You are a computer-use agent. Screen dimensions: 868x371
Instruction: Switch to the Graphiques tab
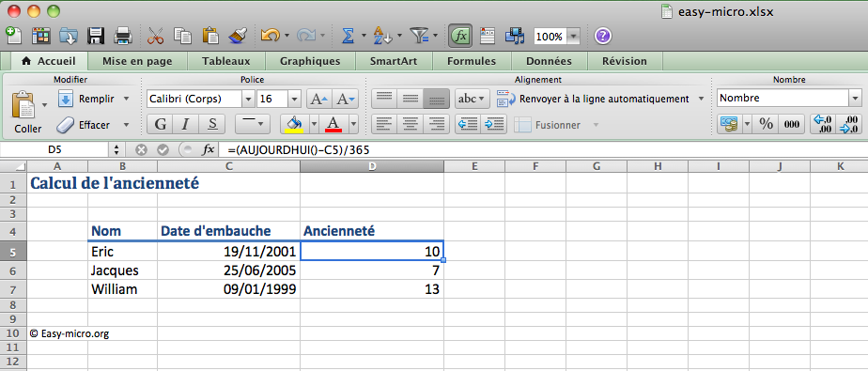point(310,61)
